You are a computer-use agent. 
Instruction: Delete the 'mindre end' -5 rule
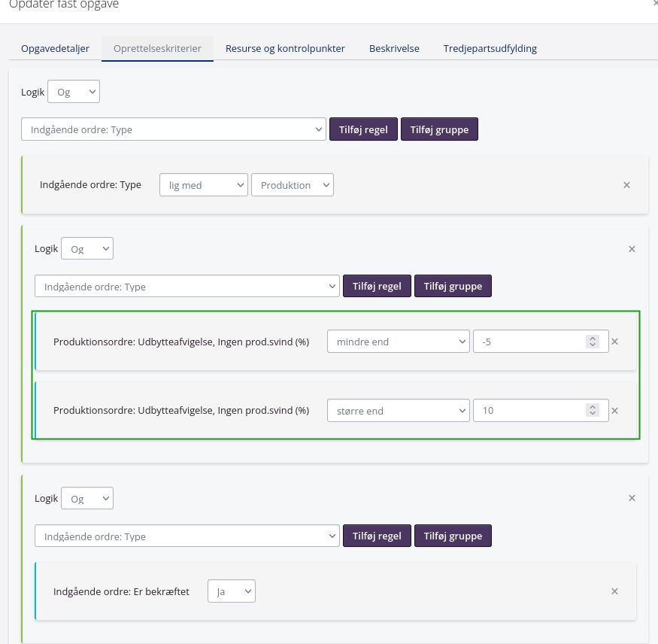click(614, 342)
